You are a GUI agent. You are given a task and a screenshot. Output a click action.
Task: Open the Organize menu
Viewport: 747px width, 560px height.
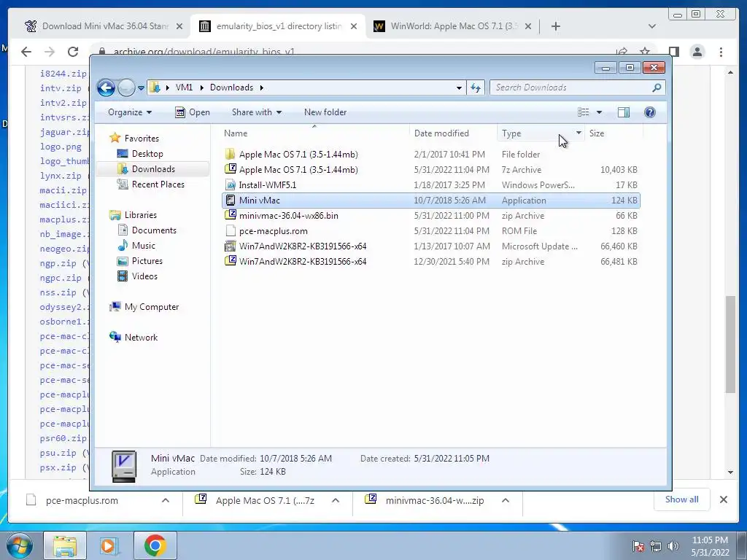click(x=130, y=112)
